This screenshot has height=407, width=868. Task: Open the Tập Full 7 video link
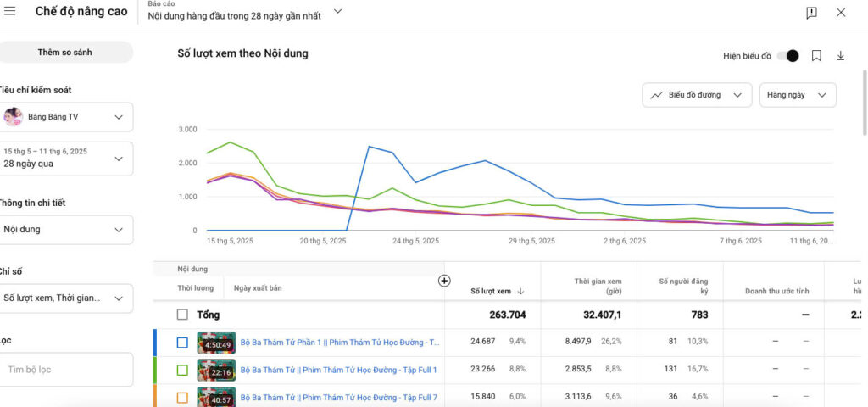(339, 397)
